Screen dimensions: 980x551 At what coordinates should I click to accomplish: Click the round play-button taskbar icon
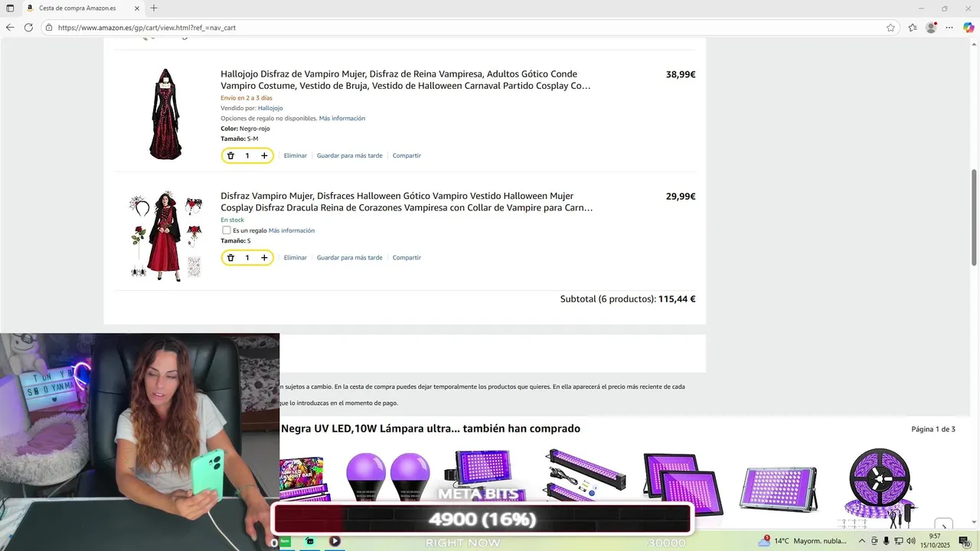coord(335,541)
